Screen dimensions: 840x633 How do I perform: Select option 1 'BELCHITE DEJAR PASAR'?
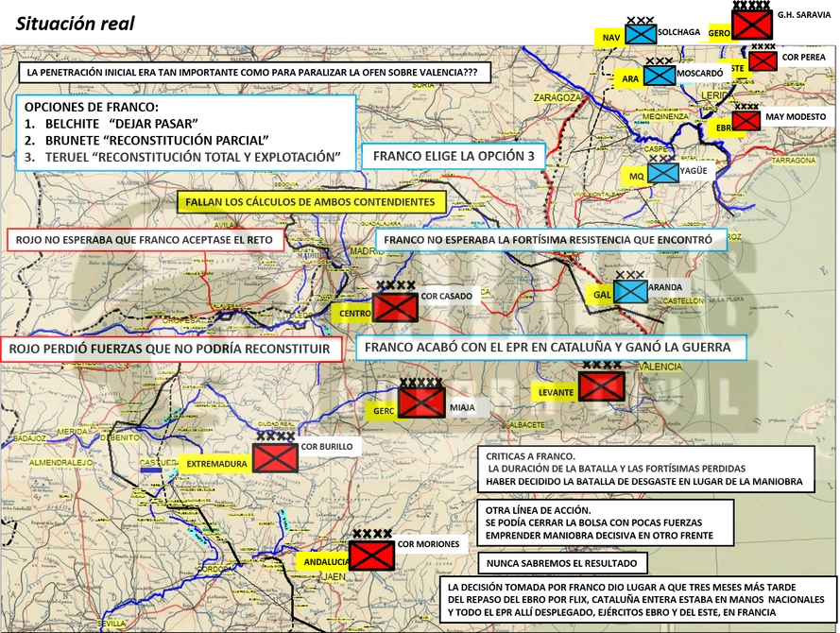click(x=111, y=124)
